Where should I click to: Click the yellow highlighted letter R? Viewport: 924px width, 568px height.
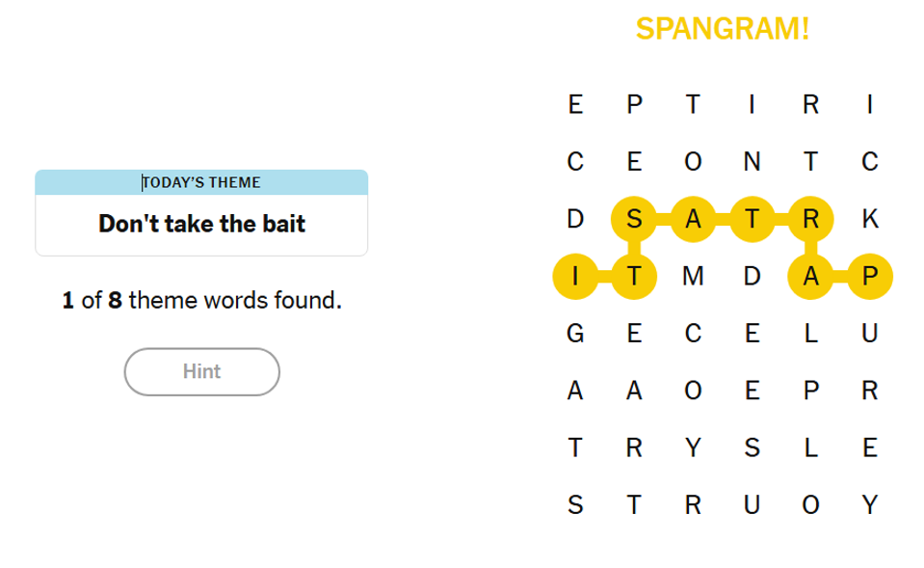810,220
